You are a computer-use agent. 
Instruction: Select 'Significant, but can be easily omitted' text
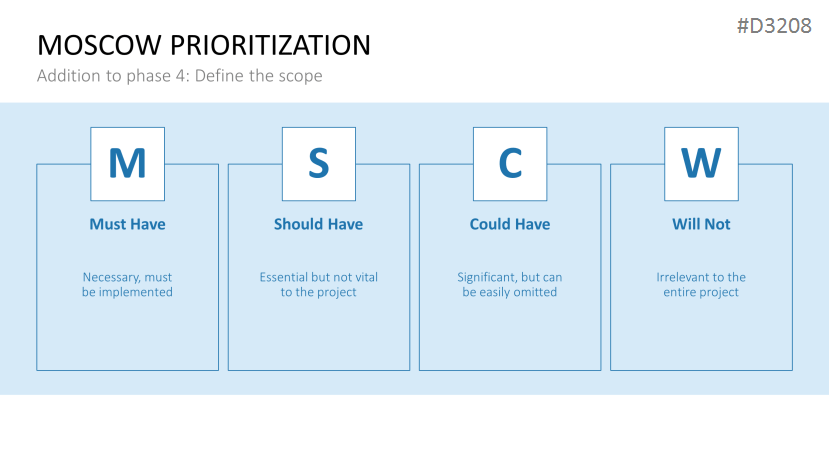[x=510, y=285]
